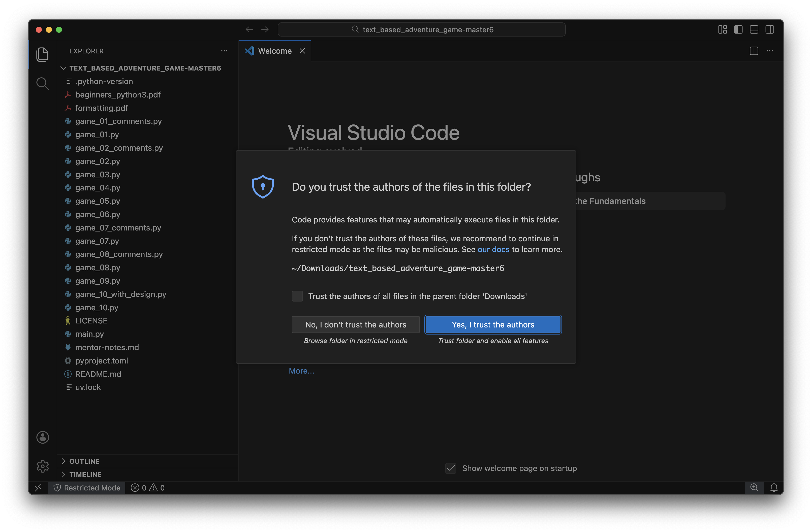Screen dimensions: 812x532
Task: Click the Split Editor Right icon
Action: pyautogui.click(x=754, y=51)
